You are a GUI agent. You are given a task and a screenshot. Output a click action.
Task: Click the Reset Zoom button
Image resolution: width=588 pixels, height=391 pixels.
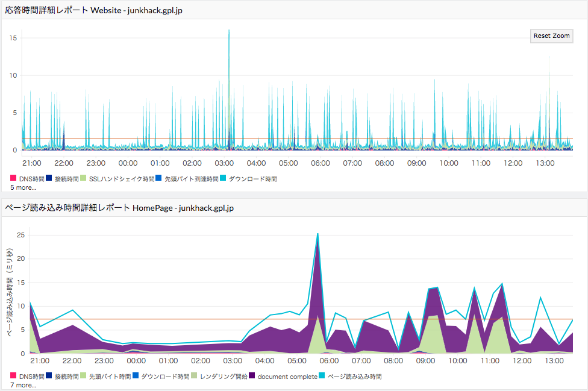[x=551, y=36]
